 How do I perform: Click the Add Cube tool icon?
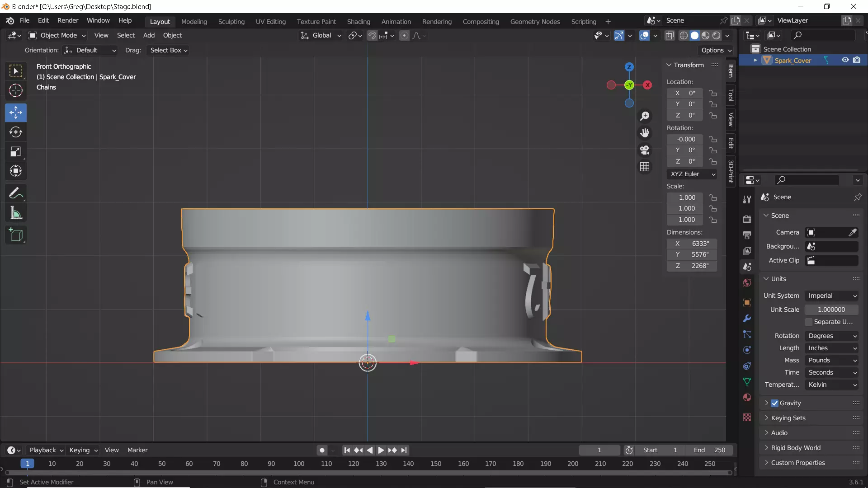(16, 235)
